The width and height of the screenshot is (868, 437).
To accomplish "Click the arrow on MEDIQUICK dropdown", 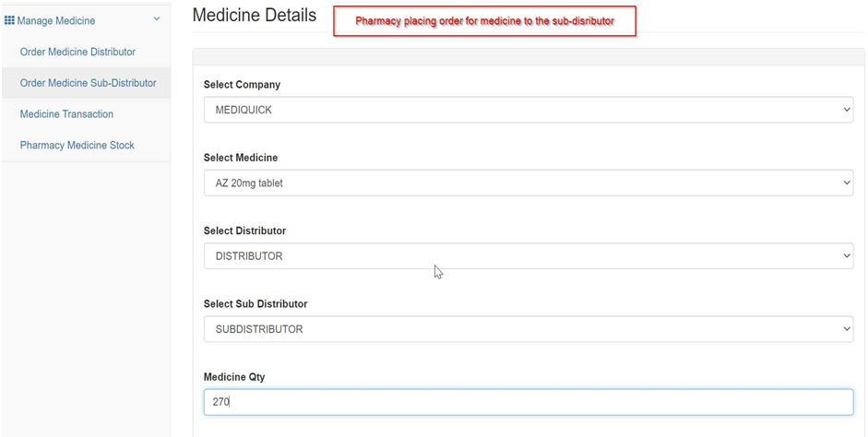I will pos(847,110).
